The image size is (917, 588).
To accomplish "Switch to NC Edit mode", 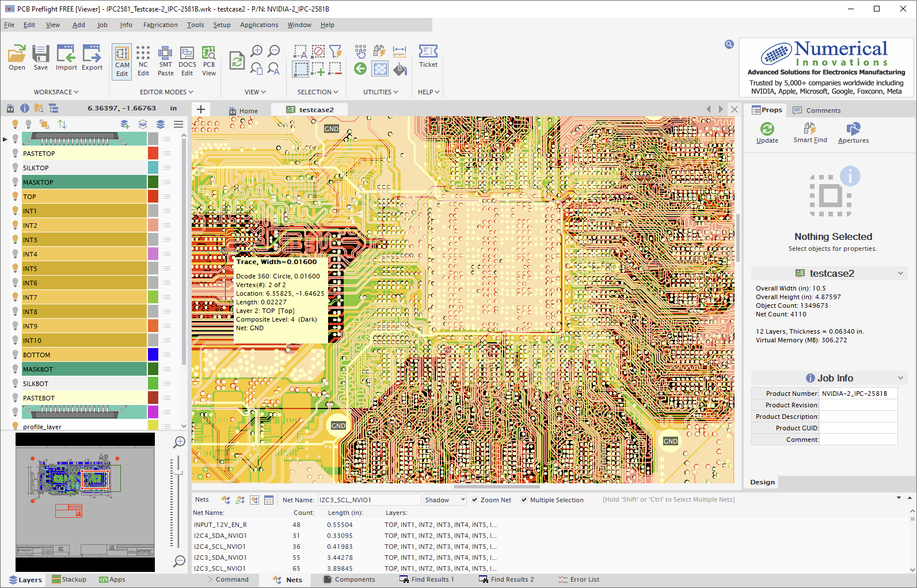I will pos(143,62).
